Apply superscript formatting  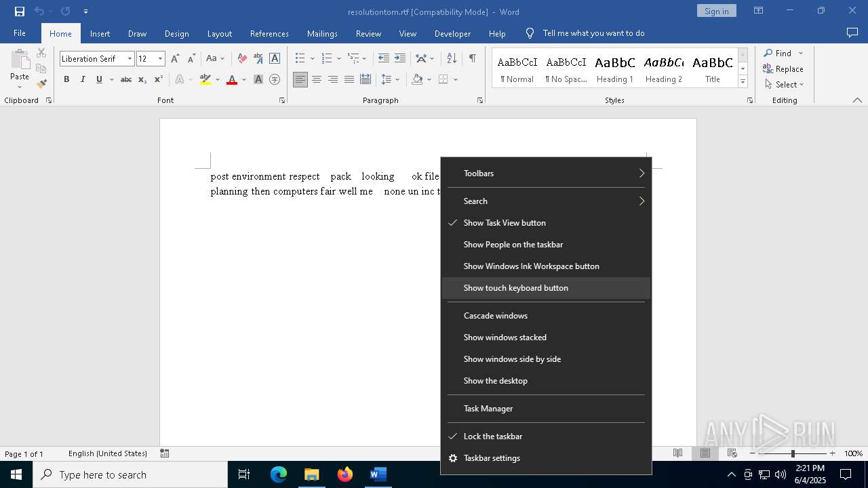(x=158, y=79)
